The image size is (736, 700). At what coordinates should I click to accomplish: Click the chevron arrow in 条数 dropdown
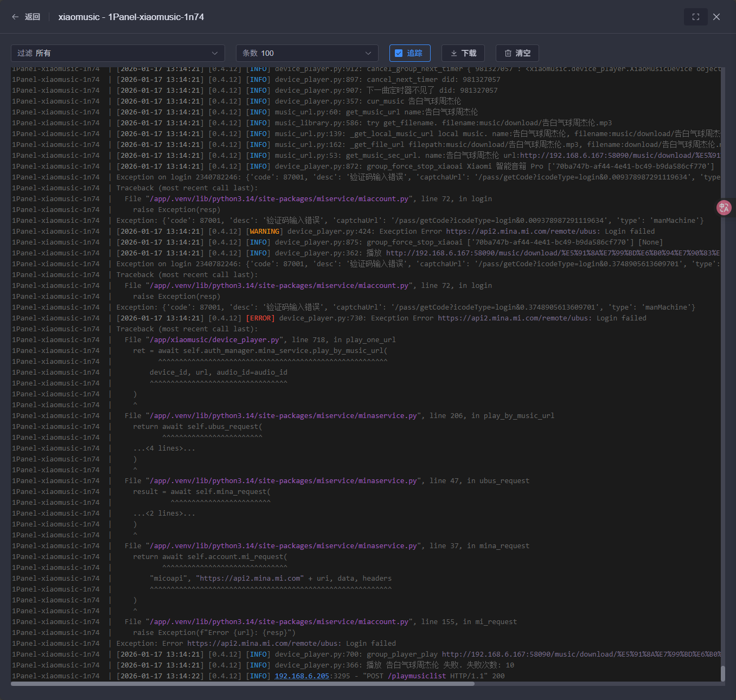click(368, 53)
